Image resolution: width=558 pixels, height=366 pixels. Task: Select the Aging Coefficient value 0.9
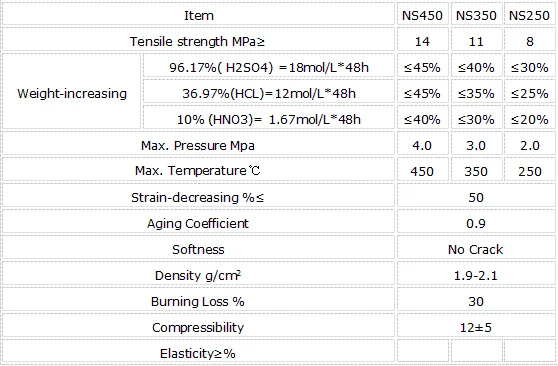click(x=476, y=223)
